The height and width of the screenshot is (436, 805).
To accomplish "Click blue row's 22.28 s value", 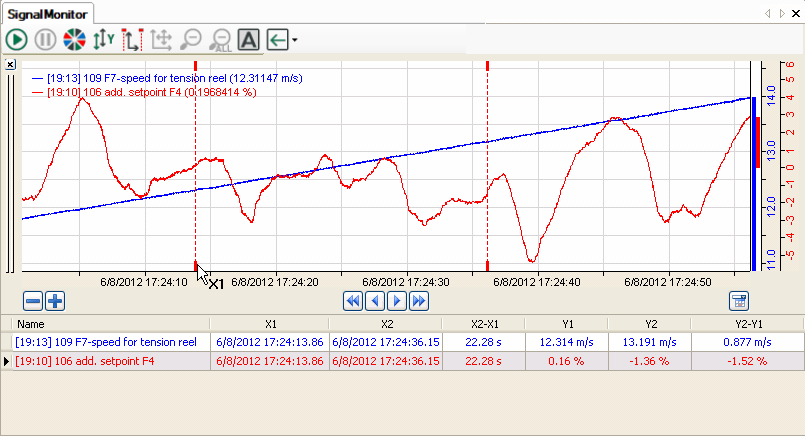I will coord(484,342).
